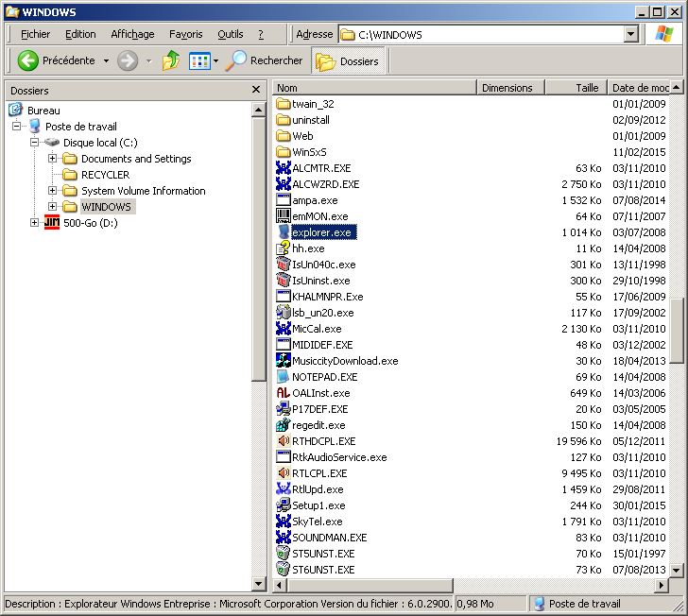Click the OALInst.exe red AL icon
The image size is (688, 616).
point(284,393)
